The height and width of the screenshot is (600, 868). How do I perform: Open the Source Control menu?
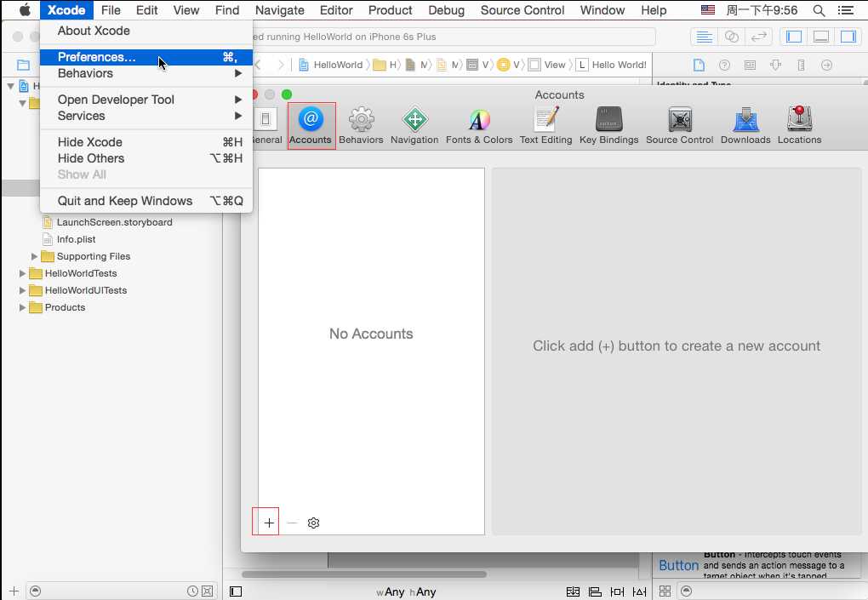click(522, 10)
